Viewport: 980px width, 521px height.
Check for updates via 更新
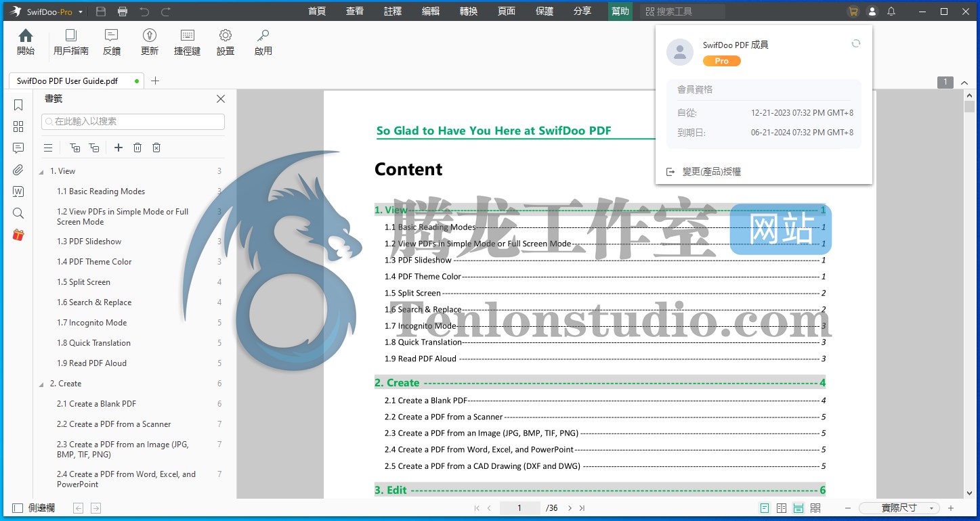pos(150,42)
